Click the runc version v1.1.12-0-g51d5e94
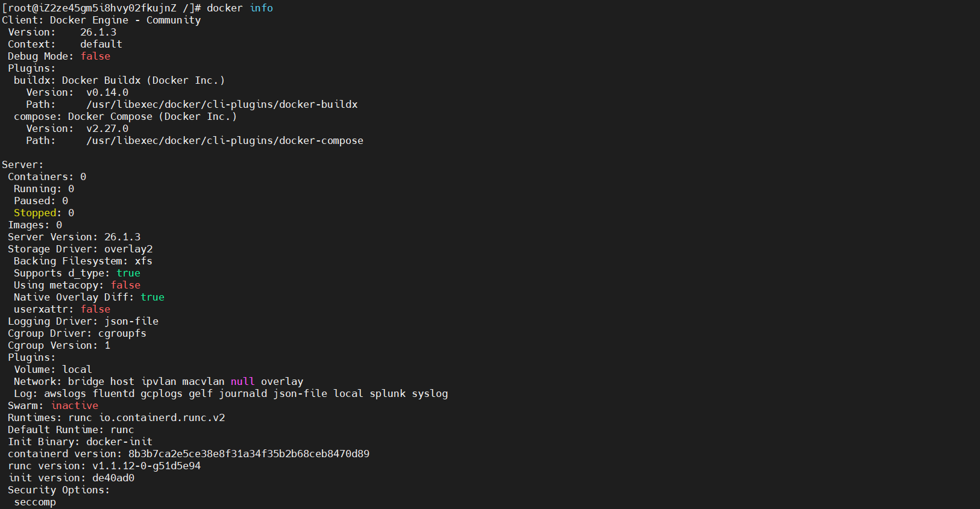This screenshot has height=509, width=980. (x=146, y=466)
